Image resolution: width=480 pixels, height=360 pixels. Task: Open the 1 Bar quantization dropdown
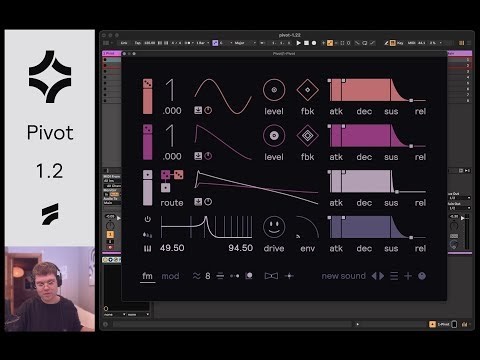[203, 43]
